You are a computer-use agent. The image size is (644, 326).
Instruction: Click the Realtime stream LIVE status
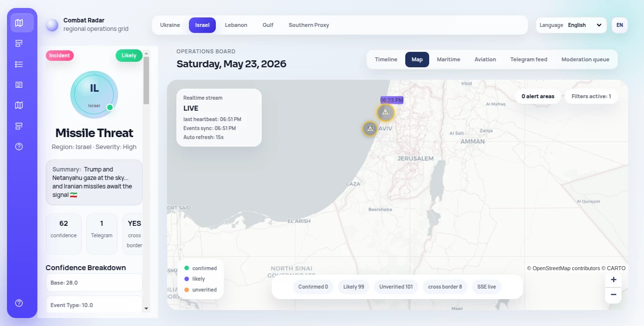click(x=191, y=108)
